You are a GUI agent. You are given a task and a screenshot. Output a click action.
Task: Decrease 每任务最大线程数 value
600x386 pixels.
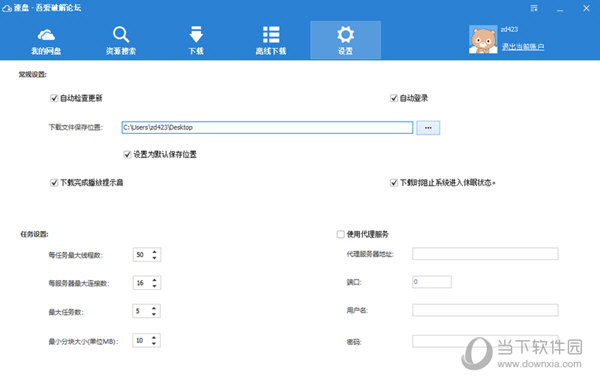154,258
